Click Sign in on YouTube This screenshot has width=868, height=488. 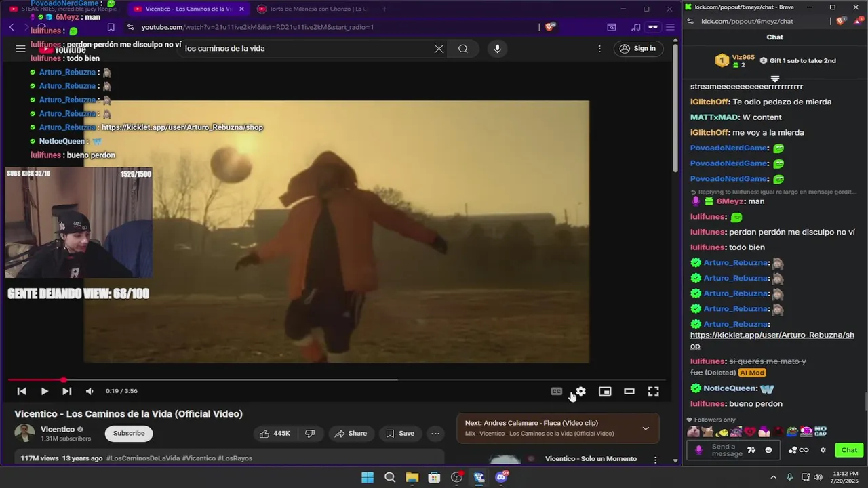(x=638, y=49)
